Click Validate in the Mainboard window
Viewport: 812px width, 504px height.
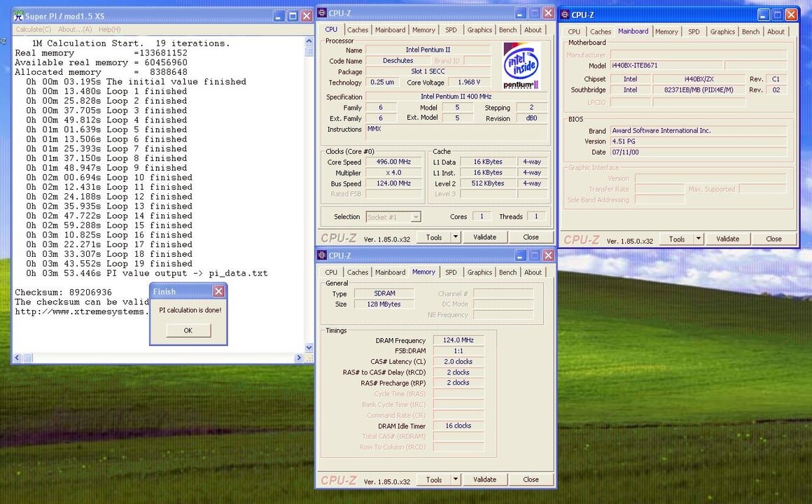(x=727, y=239)
